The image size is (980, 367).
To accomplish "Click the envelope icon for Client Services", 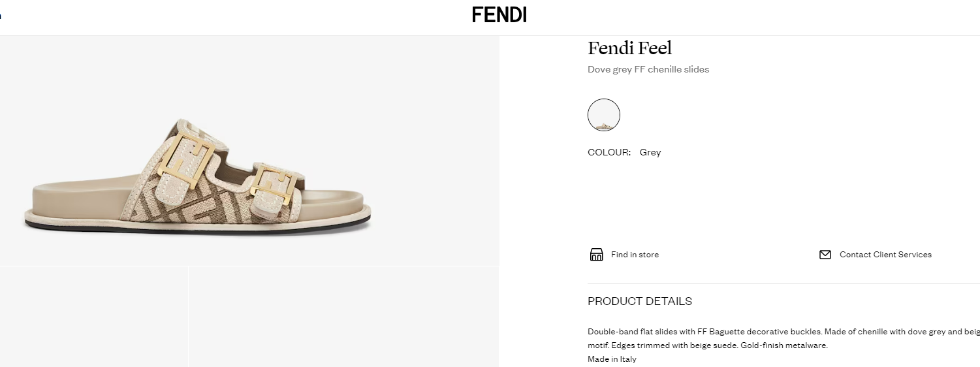I will 825,255.
